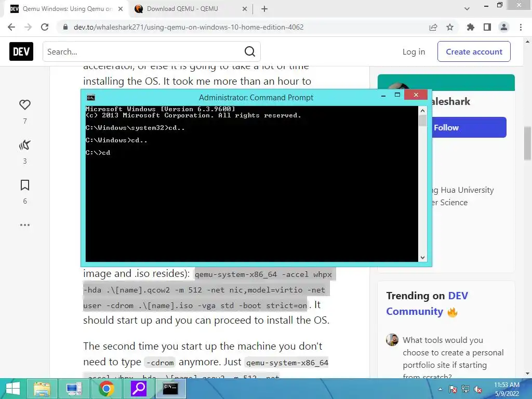Give the article a unicorn reaction
The width and height of the screenshot is (532, 399).
[25, 145]
